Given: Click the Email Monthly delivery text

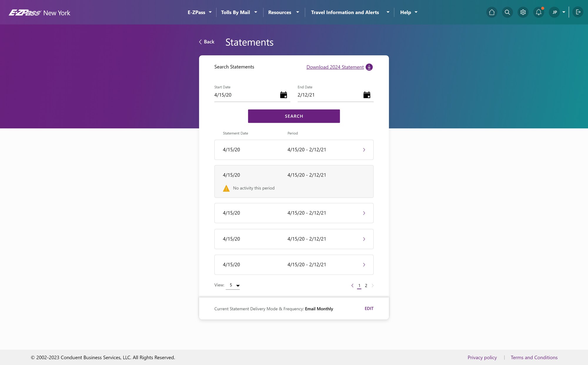Looking at the screenshot, I should [319, 309].
